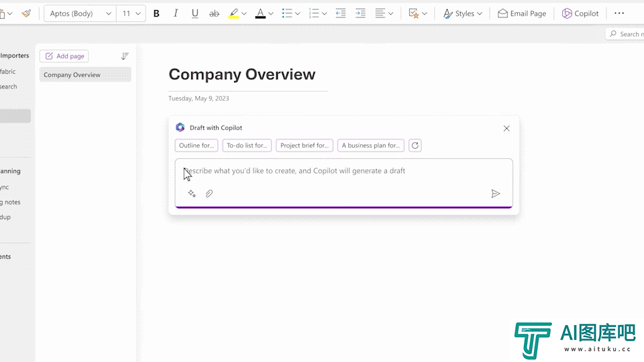This screenshot has height=362, width=644.
Task: Increase the indent level
Action: [360, 13]
